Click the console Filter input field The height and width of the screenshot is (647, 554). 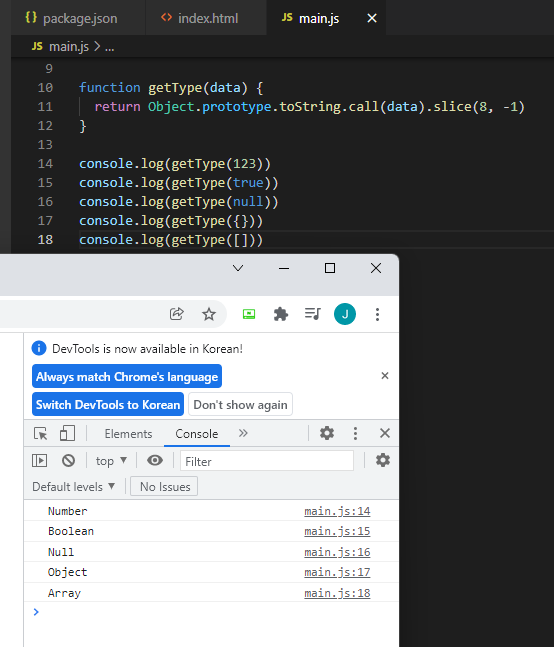(x=267, y=461)
